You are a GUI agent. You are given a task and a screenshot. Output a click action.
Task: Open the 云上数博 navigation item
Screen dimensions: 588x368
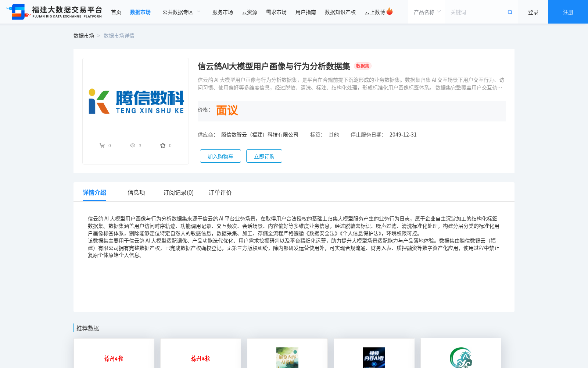(375, 12)
